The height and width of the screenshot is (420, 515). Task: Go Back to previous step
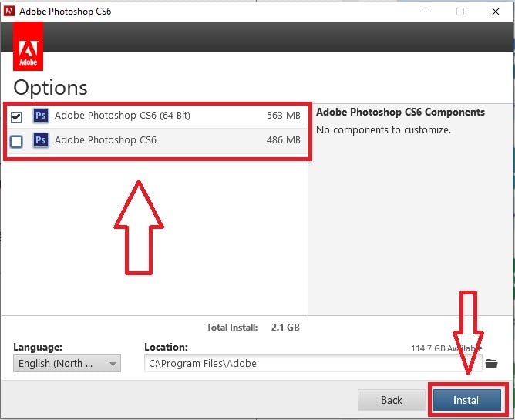[391, 400]
